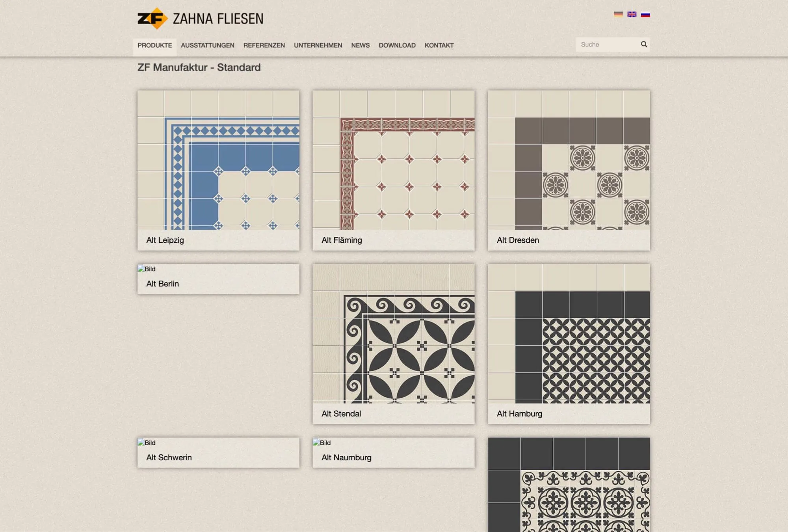Open the Alt Leipzig blue tile thumbnail
This screenshot has width=788, height=532.
pos(218,160)
